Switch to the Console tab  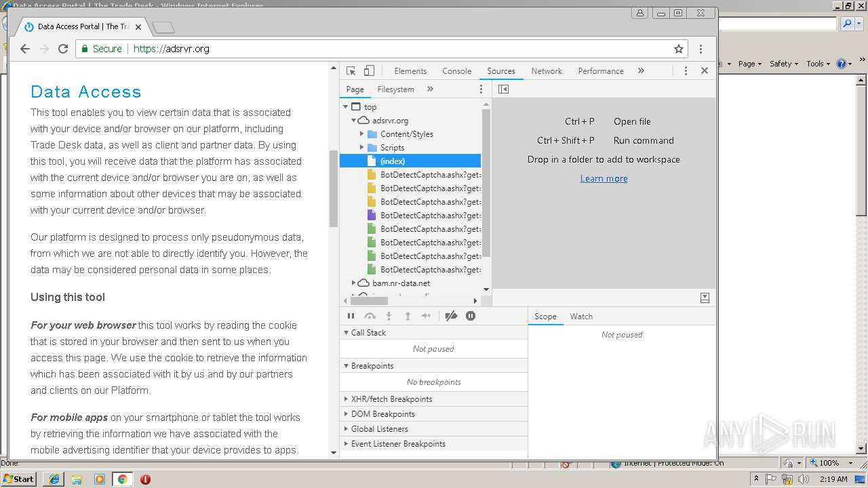pos(457,70)
